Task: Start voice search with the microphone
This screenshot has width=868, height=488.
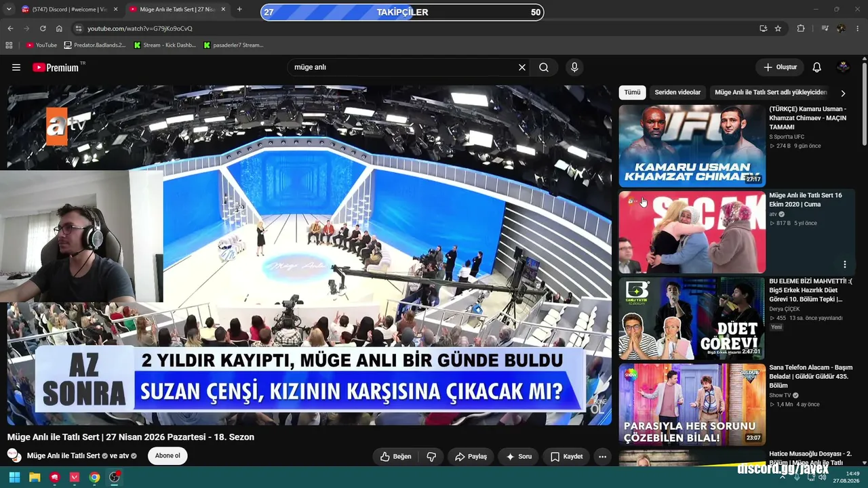Action: (574, 67)
